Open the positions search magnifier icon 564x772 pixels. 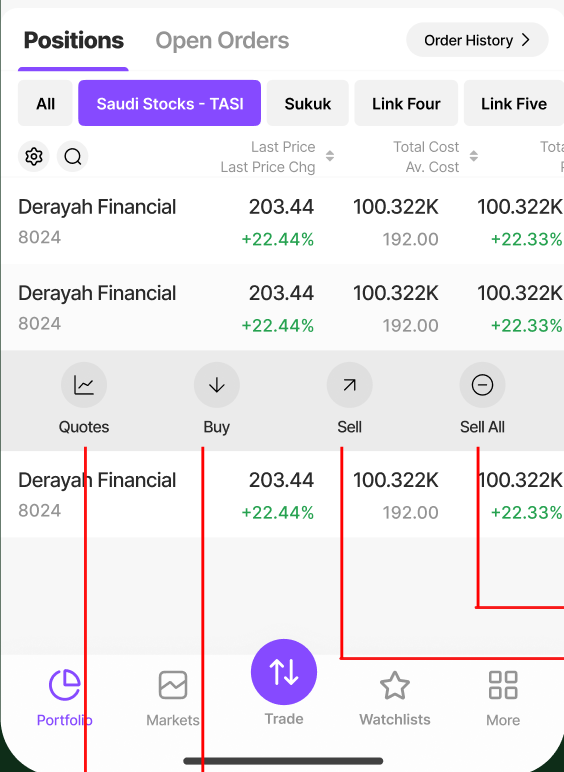tap(72, 157)
